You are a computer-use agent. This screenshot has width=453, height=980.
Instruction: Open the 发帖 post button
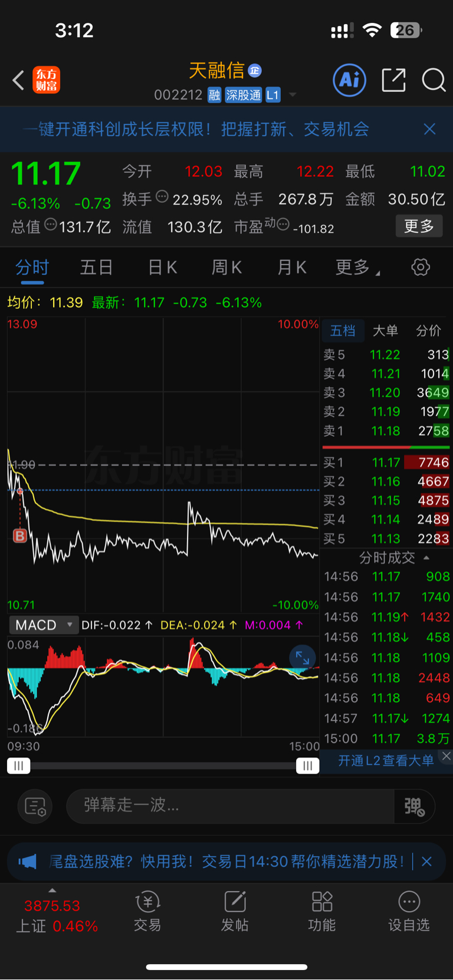[x=235, y=911]
